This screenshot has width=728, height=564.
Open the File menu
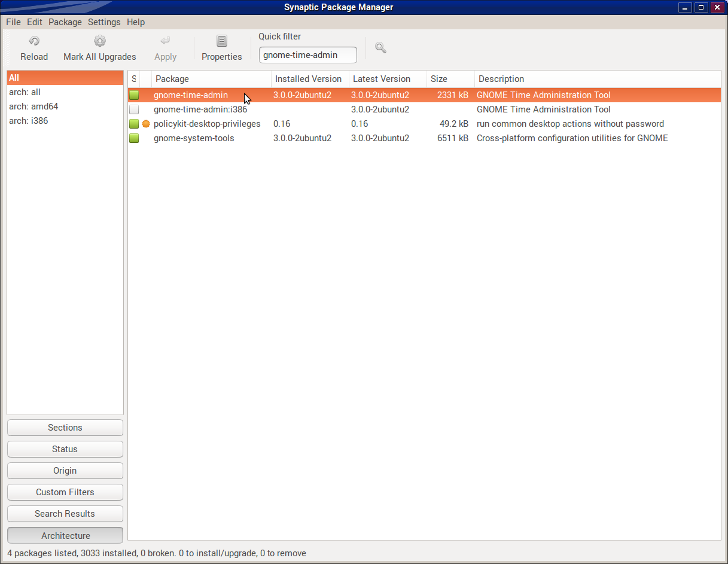pos(13,22)
